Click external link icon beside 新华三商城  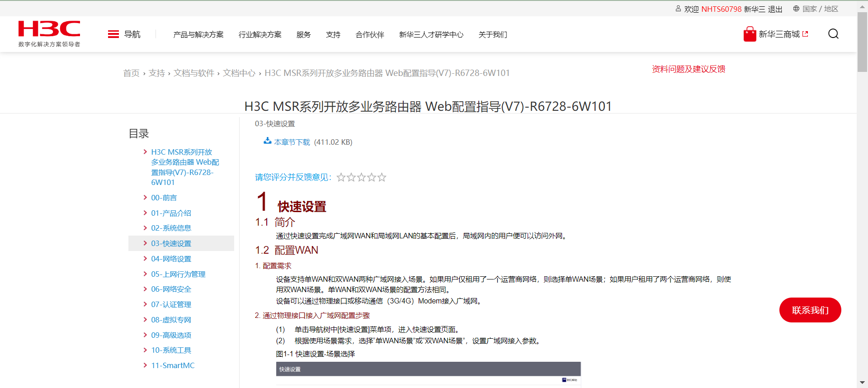point(805,34)
